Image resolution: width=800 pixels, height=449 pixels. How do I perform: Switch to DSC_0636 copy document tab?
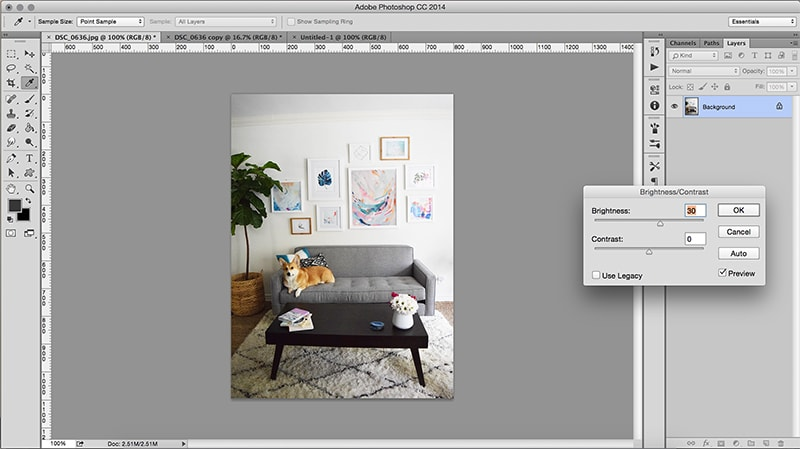click(226, 37)
